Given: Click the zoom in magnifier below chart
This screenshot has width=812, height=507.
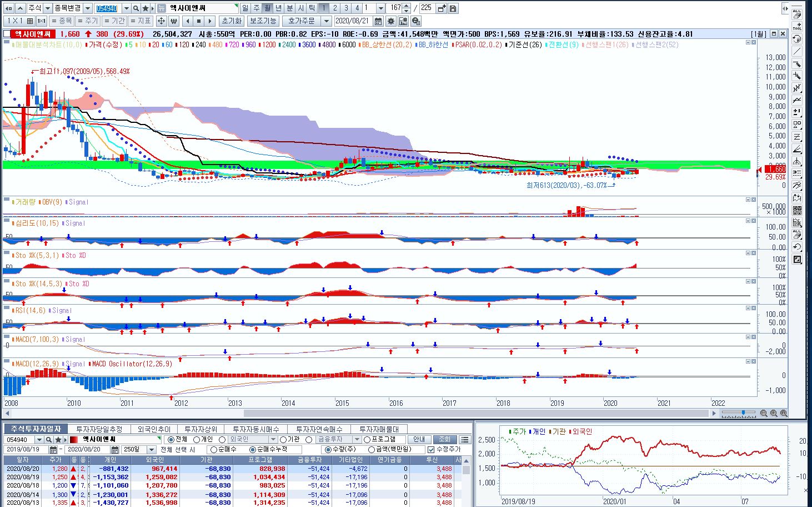Looking at the screenshot, I should click(x=774, y=414).
